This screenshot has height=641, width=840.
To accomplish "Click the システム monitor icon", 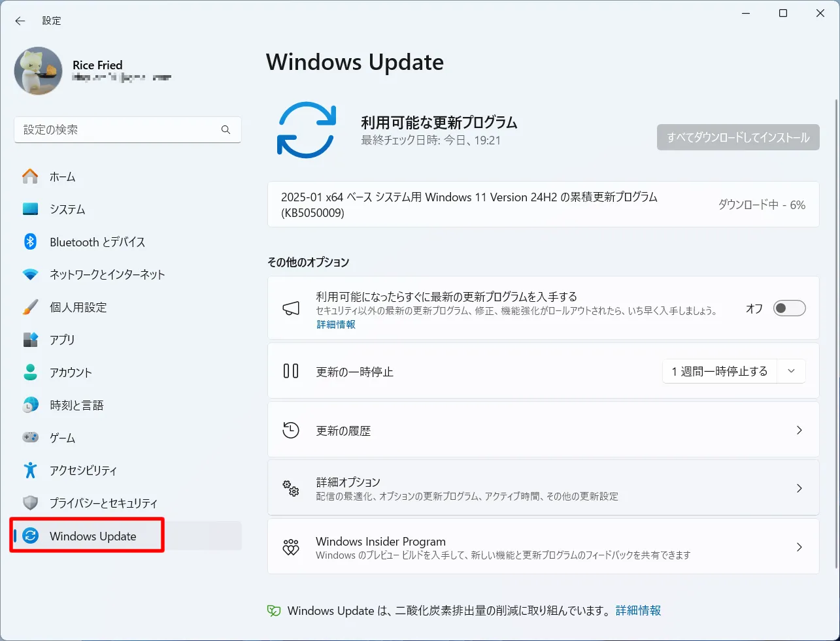I will 30,209.
